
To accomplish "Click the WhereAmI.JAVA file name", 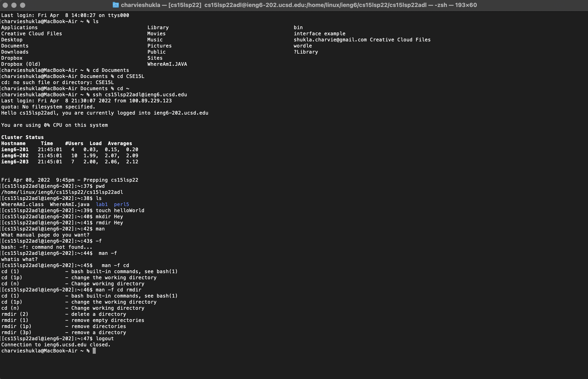I will pyautogui.click(x=167, y=64).
